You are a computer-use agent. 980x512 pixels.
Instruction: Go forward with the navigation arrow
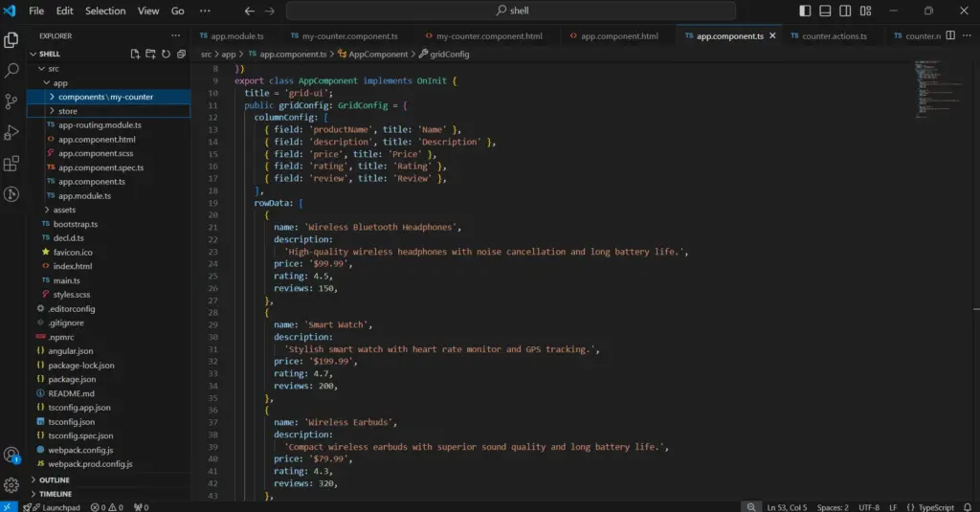(x=269, y=11)
